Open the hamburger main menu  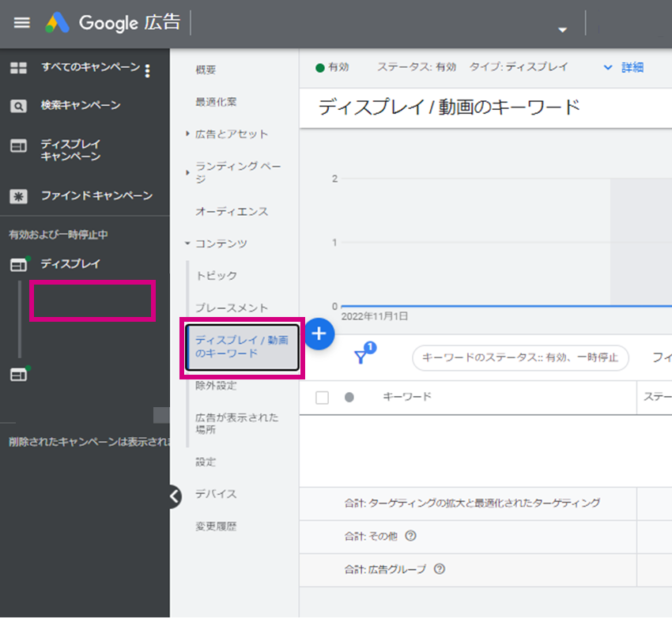coord(21,22)
